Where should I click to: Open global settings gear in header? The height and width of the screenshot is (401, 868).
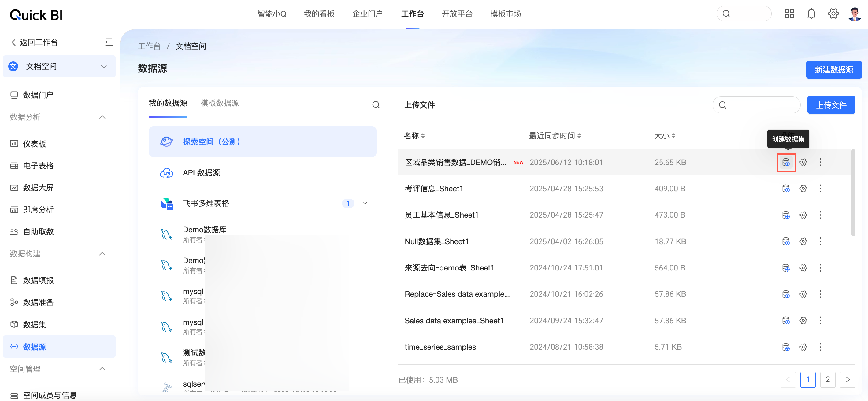(833, 14)
